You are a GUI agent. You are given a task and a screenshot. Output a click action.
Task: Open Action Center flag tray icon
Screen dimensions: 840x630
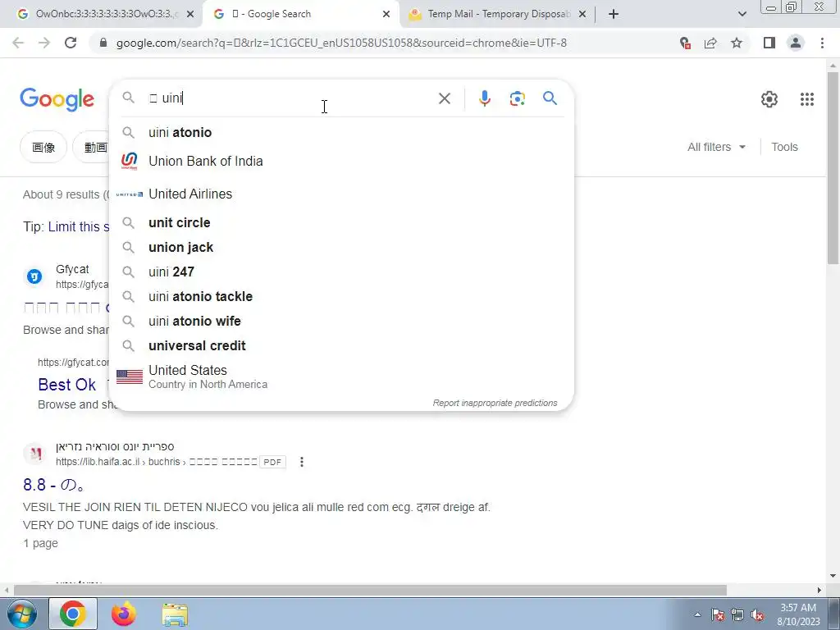click(x=717, y=615)
